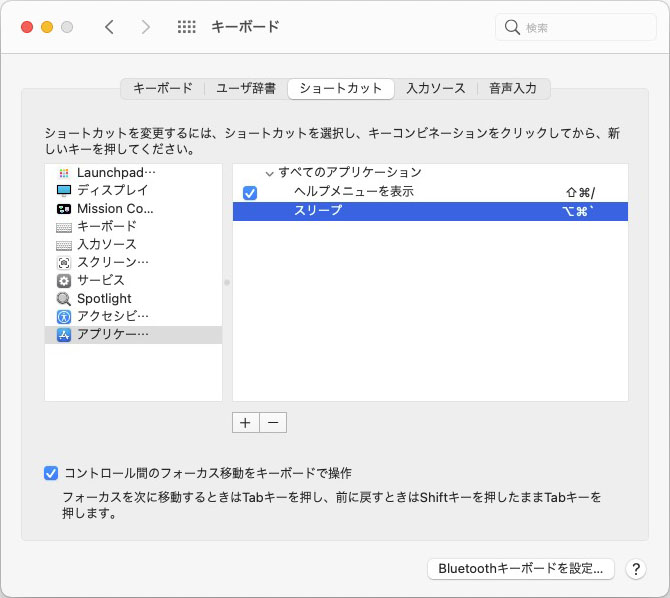The width and height of the screenshot is (670, 598).
Task: Select the サービス gear icon
Action: 64,280
